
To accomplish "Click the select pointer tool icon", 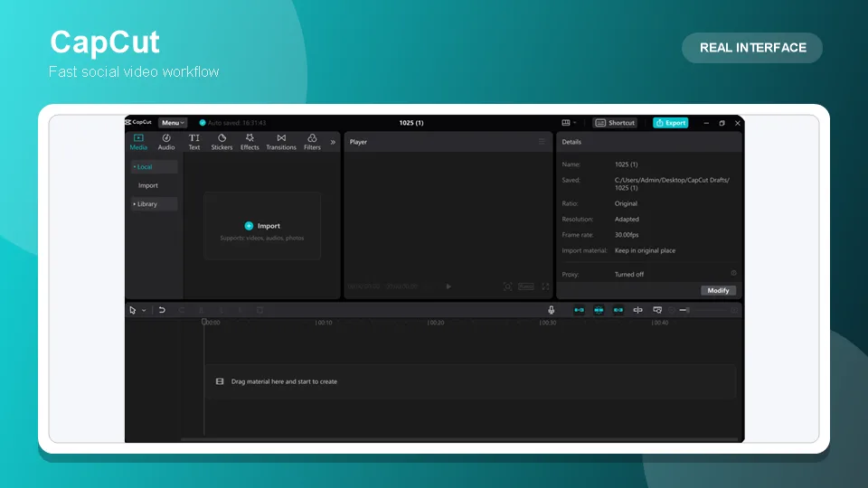I will 133,310.
